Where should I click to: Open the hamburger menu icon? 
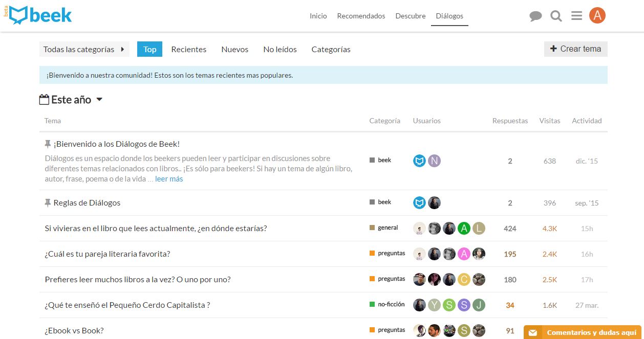pos(576,16)
